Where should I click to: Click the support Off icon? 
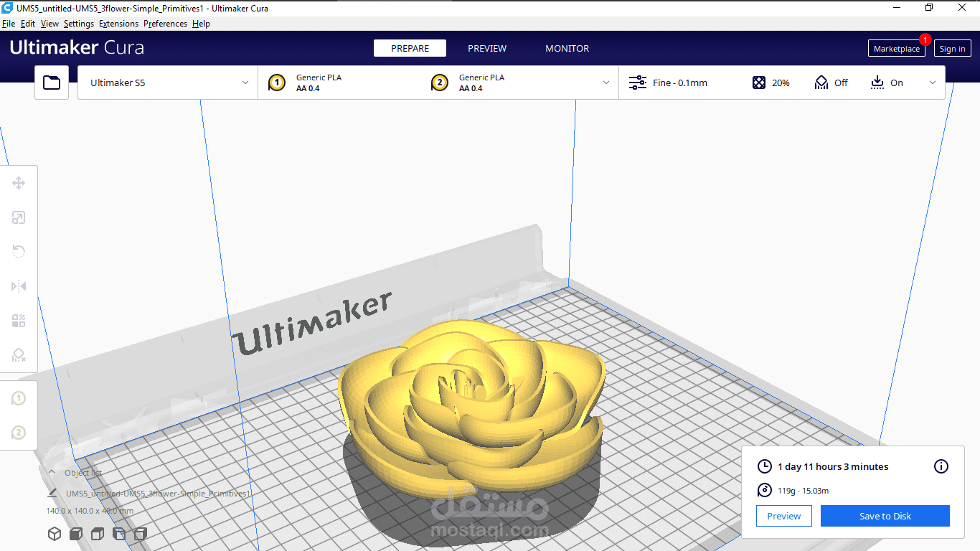(x=821, y=83)
